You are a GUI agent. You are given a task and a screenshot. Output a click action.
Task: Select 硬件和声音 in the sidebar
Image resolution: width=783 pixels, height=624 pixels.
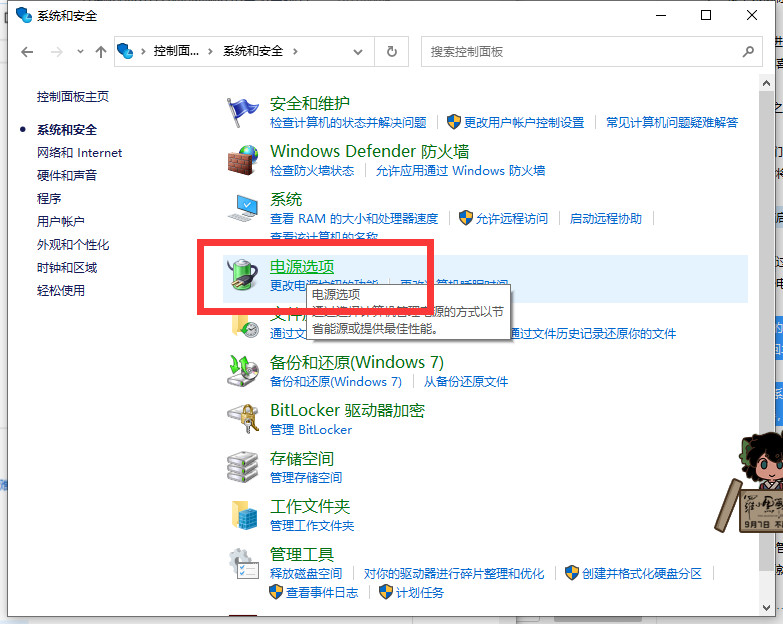click(67, 176)
